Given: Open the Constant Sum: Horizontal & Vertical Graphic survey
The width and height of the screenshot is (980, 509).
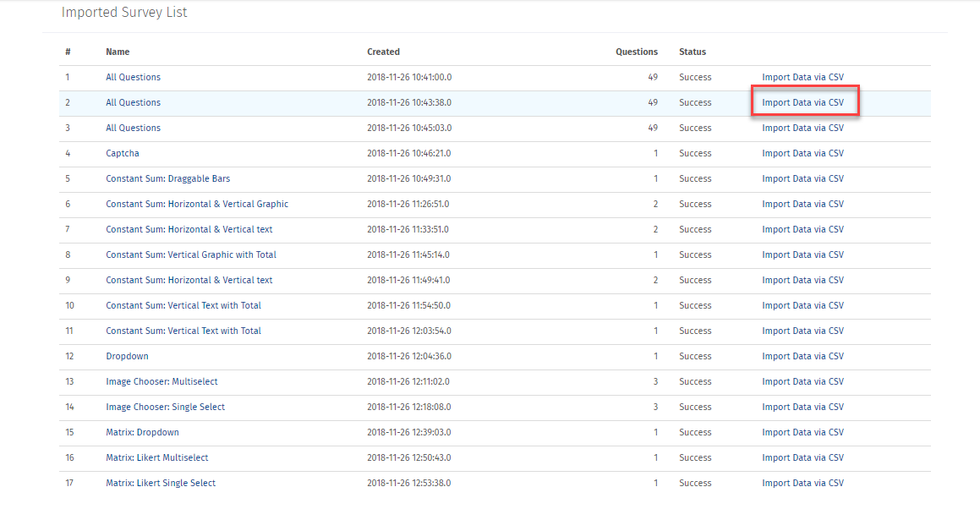Looking at the screenshot, I should (x=196, y=204).
